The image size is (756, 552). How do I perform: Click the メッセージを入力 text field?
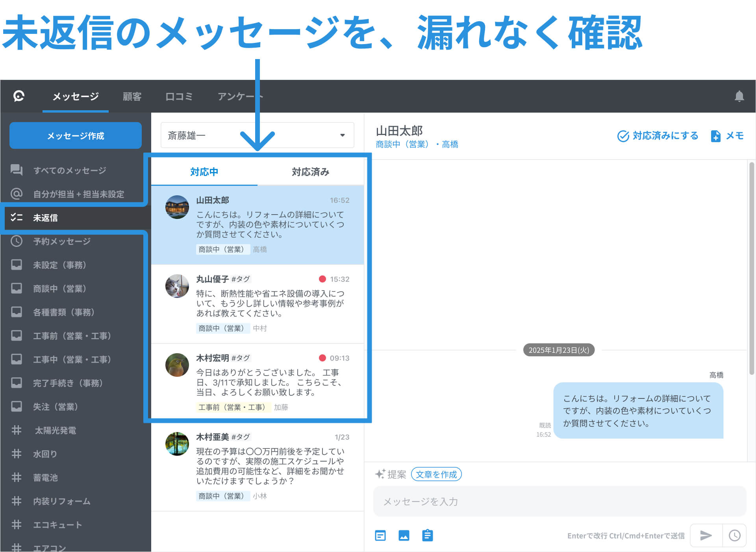(x=559, y=502)
